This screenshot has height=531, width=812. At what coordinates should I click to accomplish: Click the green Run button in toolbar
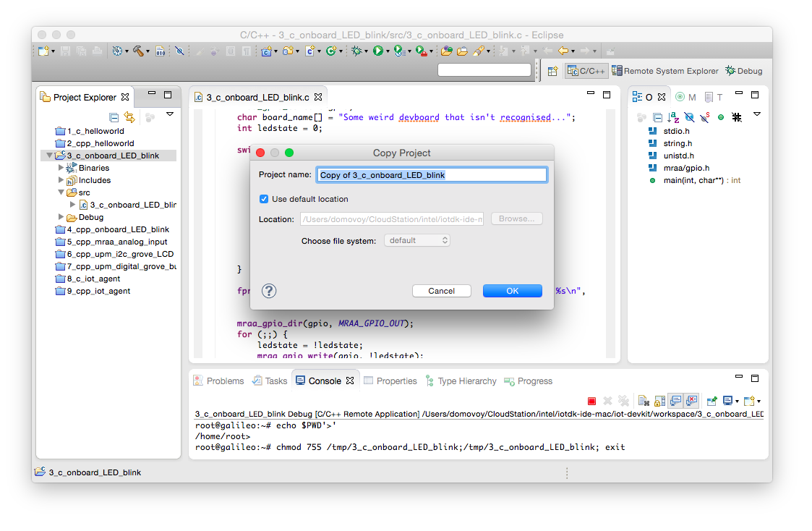coord(378,51)
